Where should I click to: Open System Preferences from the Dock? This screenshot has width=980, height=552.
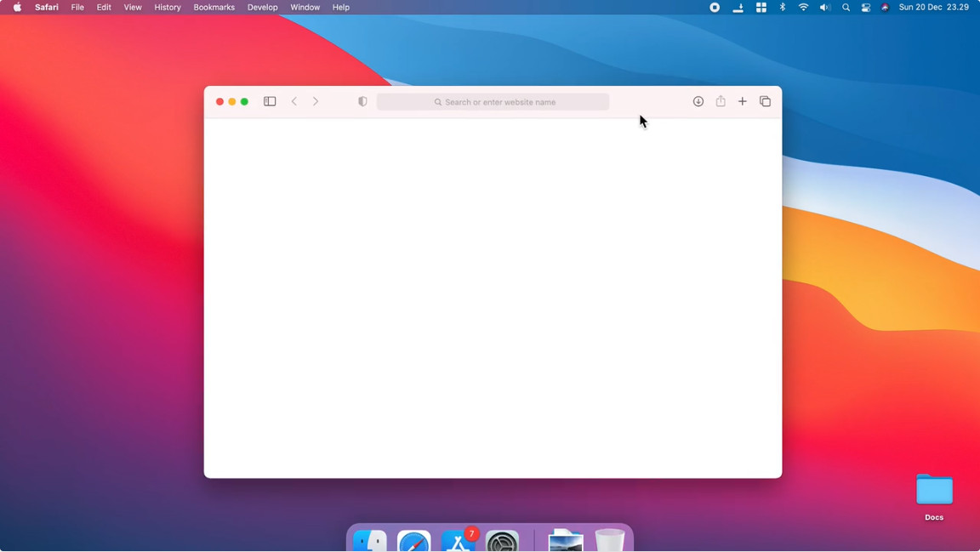tap(502, 541)
